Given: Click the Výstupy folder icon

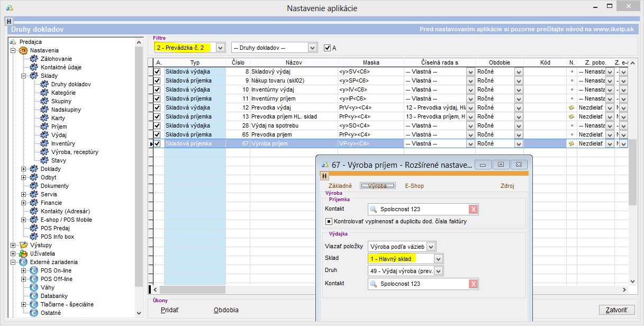Looking at the screenshot, I should point(23,245).
